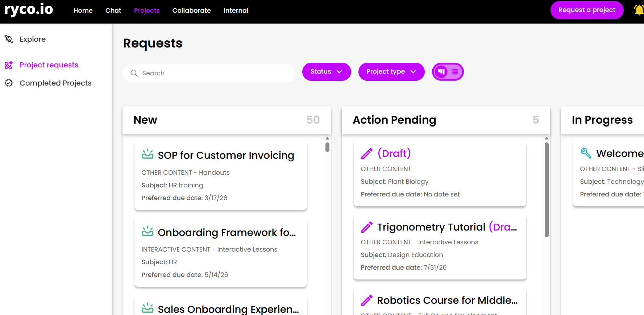Click the New column scroll up arrow
The image size is (644, 315).
pos(327,138)
